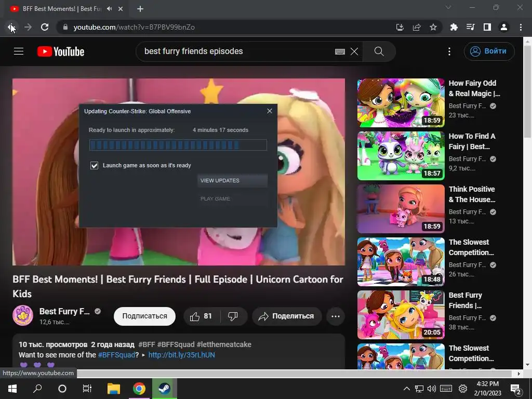
Task: Close the BFF Best Moments tab
Action: [121, 9]
